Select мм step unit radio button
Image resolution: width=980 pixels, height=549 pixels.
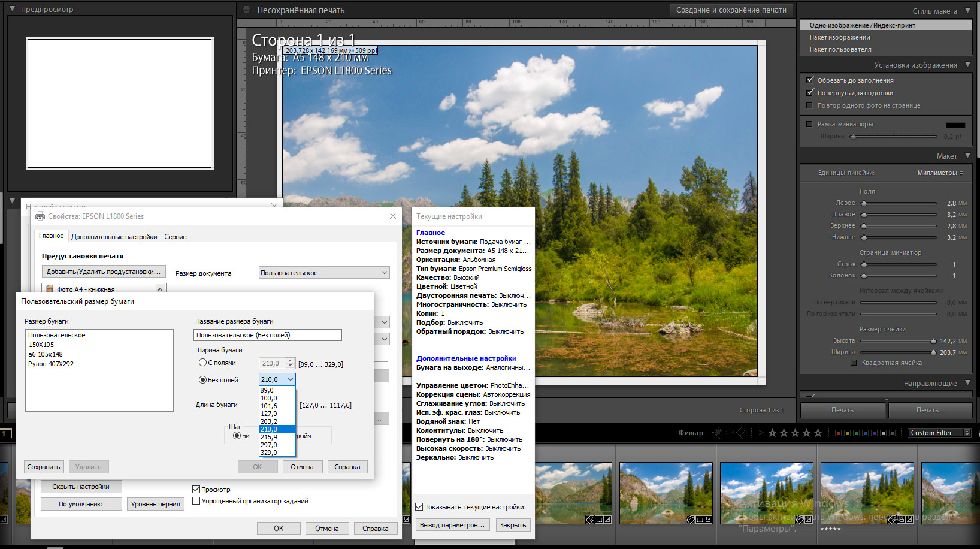coord(237,436)
